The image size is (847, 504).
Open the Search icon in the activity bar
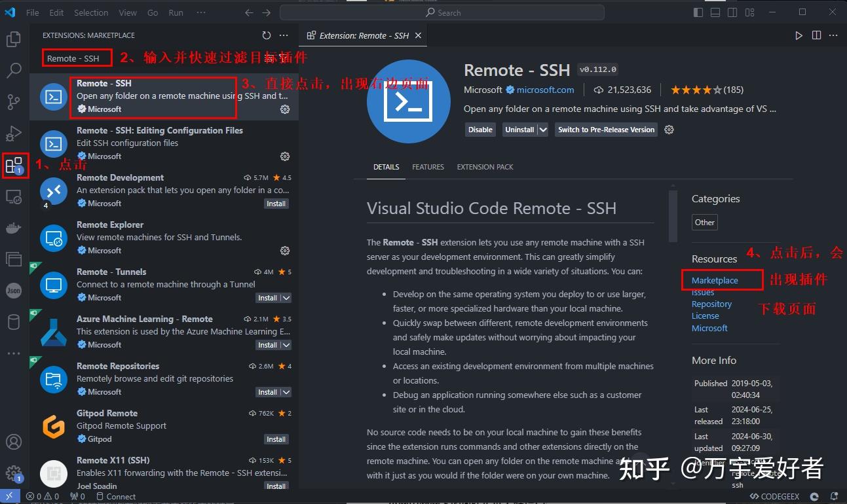[14, 71]
